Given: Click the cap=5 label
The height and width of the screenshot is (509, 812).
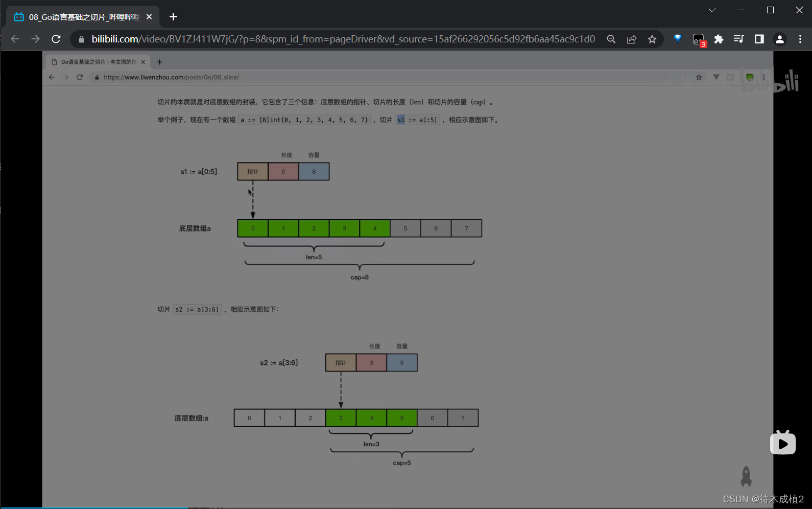Looking at the screenshot, I should click(402, 462).
